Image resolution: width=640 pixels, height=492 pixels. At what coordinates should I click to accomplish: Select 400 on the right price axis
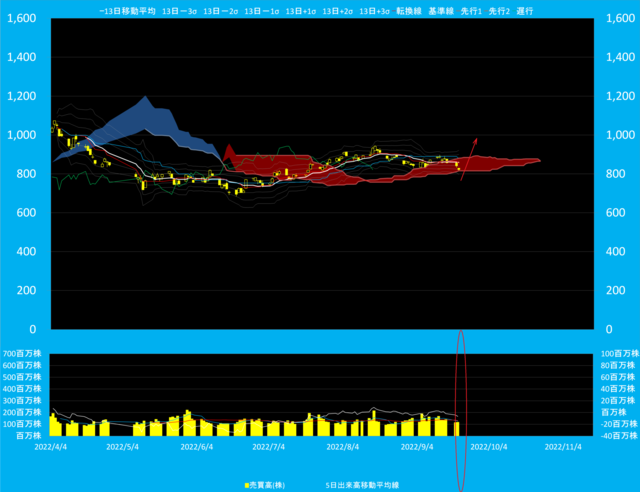616,251
